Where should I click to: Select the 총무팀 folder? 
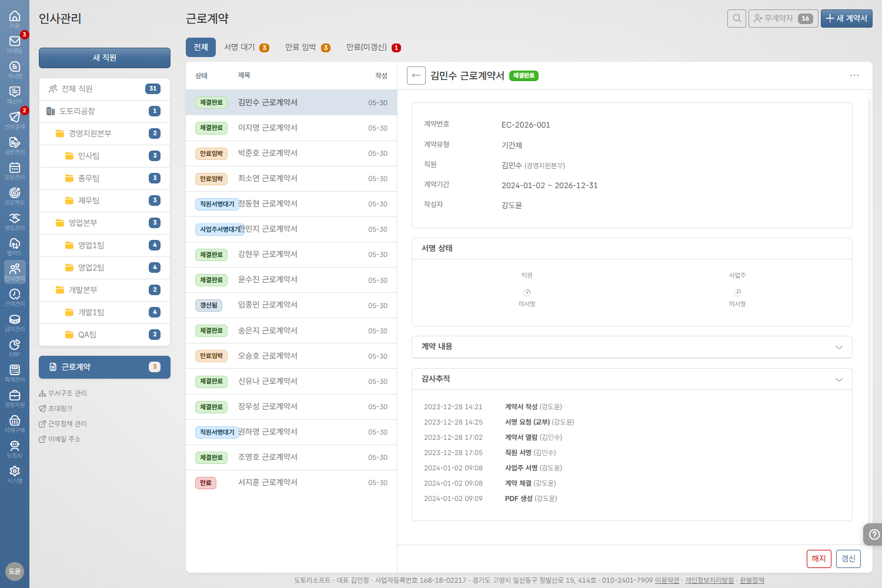pos(105,178)
